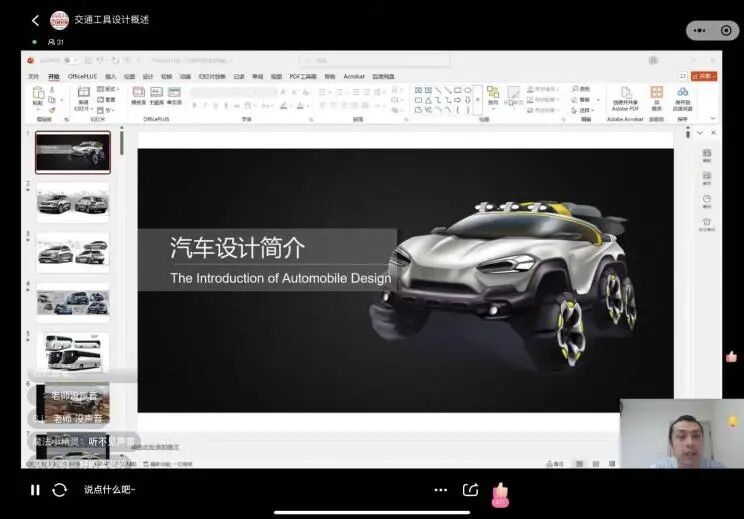Open the 排列 arrange dropdown
744x519 pixels.
coord(493,96)
